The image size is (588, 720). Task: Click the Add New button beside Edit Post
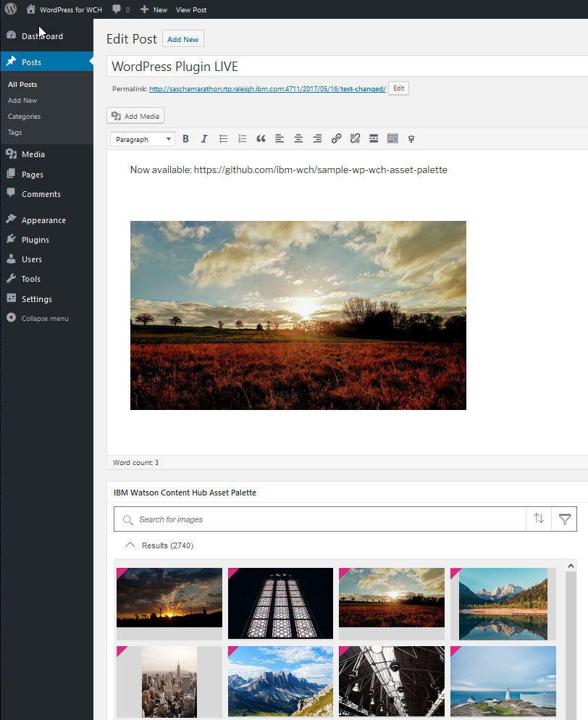182,39
